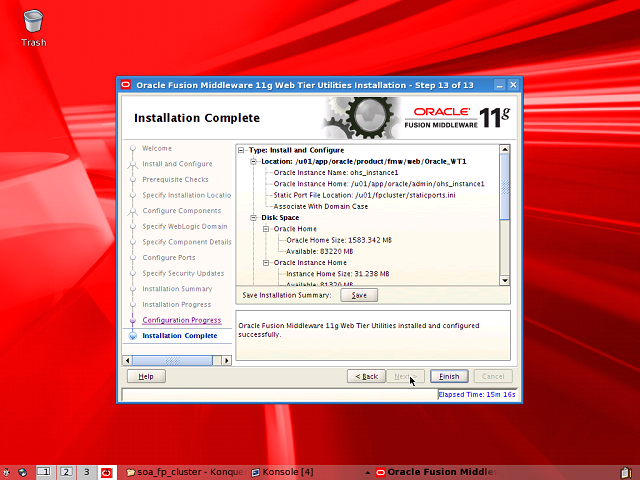Select 'Associate With Domain Case' row
The image size is (640, 480).
click(320, 207)
